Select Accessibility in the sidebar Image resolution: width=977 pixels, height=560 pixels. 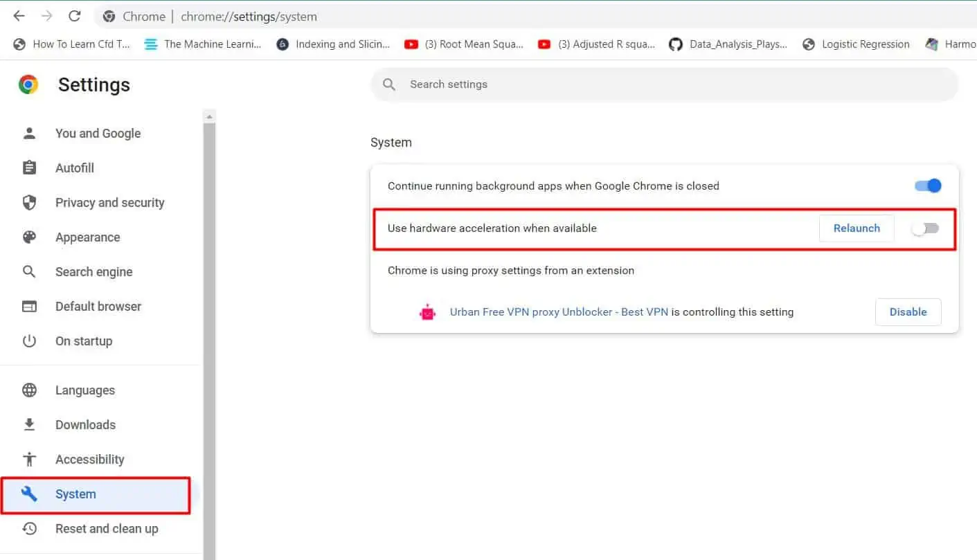coord(89,459)
